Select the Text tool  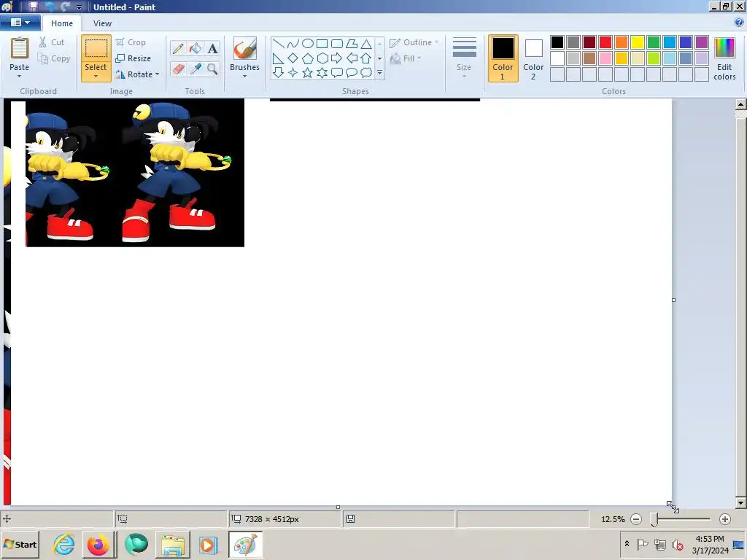(212, 48)
